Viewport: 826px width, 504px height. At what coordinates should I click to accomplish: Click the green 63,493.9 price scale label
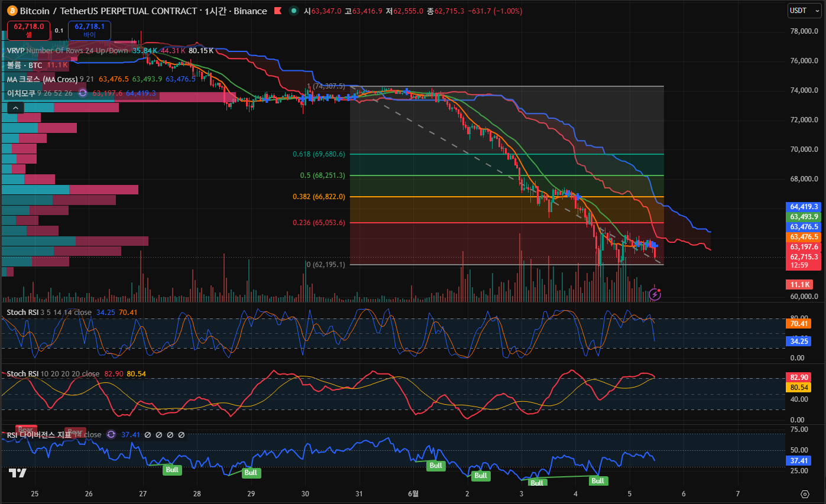(803, 217)
